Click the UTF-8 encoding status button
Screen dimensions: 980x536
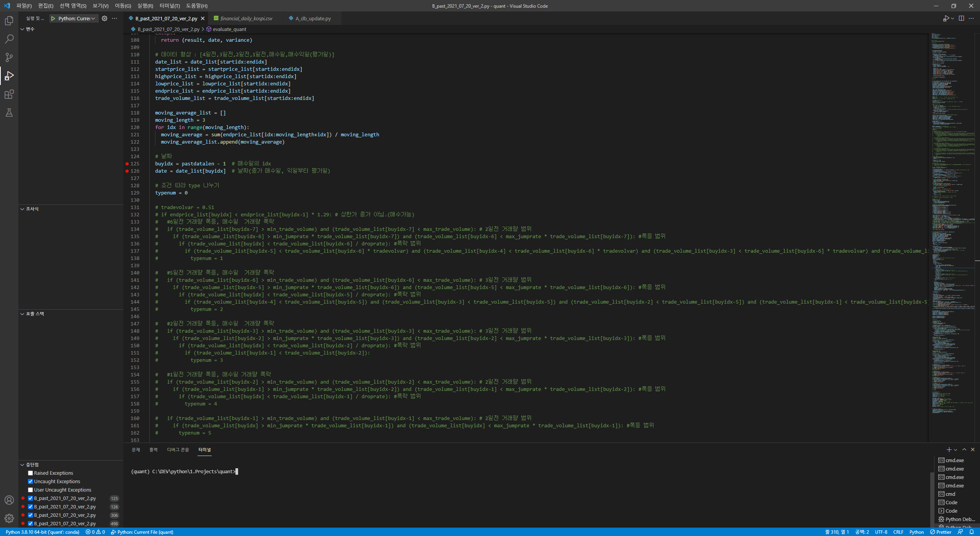[881, 532]
